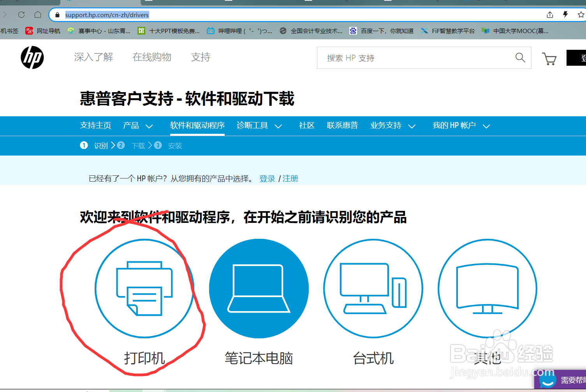Open 百度一下，你就知道 bookmark

[x=381, y=31]
